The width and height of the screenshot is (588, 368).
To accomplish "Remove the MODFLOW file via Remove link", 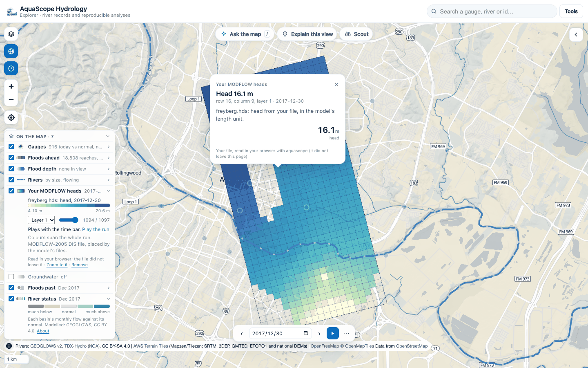I will click(80, 265).
